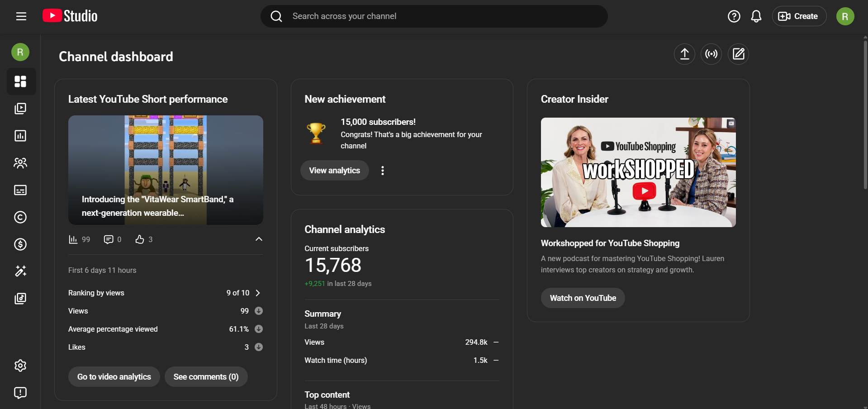Click Watch on YouTube button
Viewport: 868px width, 409px height.
point(583,298)
